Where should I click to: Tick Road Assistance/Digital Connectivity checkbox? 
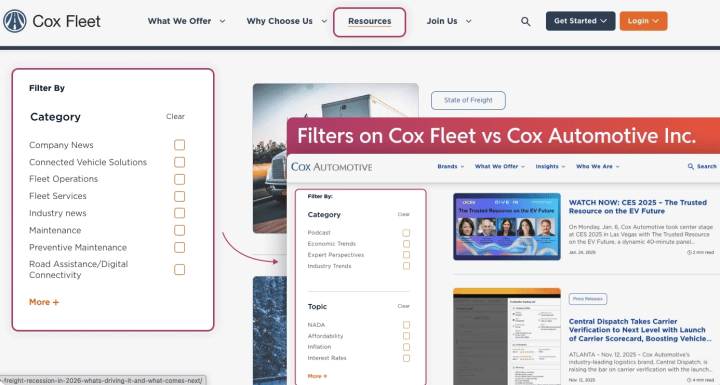pyautogui.click(x=180, y=269)
